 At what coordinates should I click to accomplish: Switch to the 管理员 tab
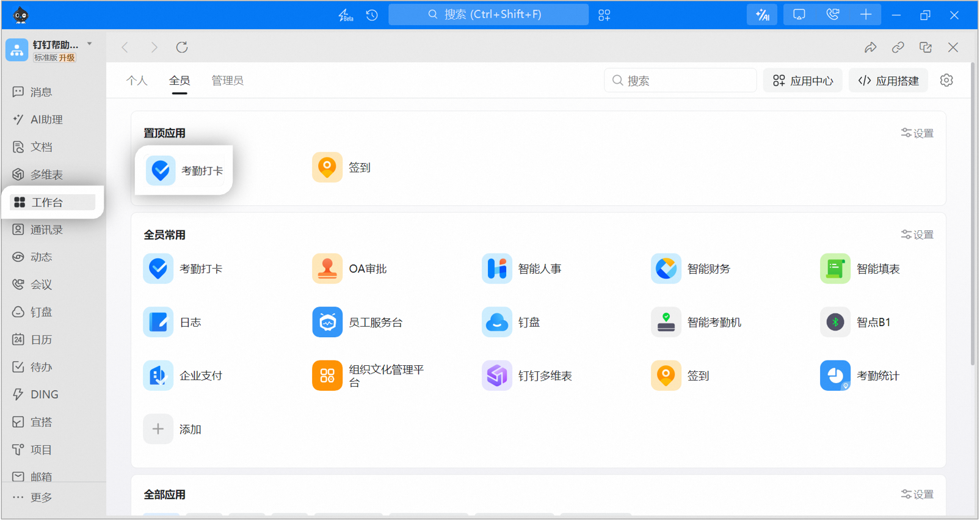point(228,81)
